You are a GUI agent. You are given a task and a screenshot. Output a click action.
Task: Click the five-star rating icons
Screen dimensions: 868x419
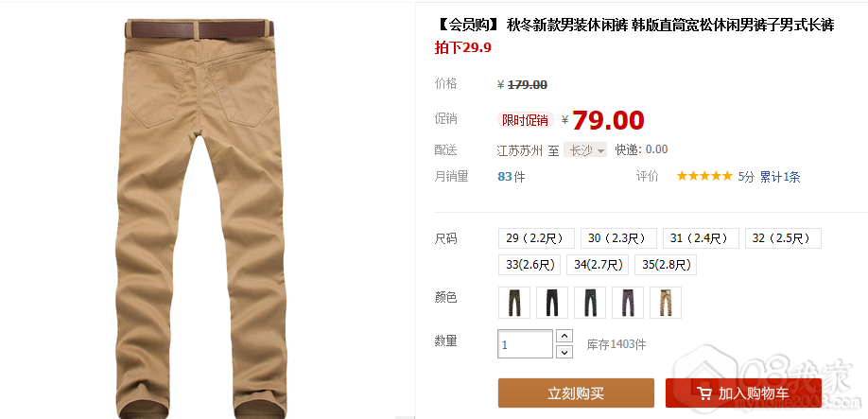pos(704,177)
